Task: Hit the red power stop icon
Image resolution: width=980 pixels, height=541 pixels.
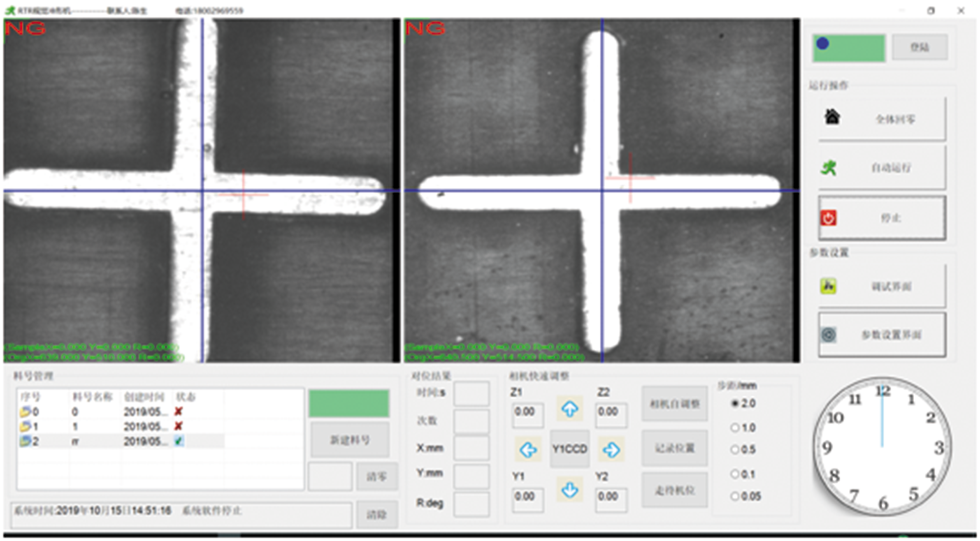Action: [x=828, y=218]
